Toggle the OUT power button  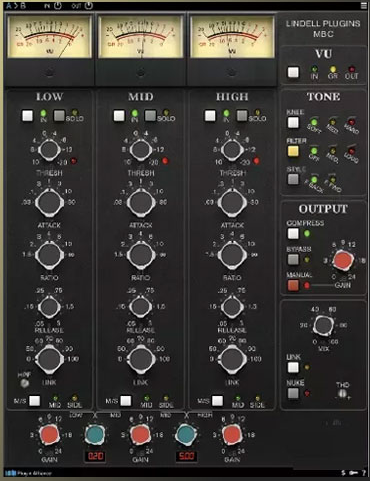coord(88,6)
